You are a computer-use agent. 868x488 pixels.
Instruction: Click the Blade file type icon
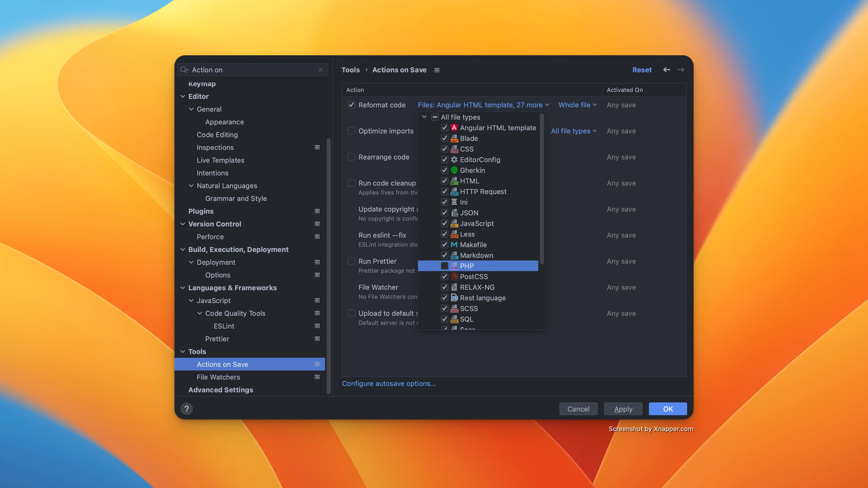454,138
